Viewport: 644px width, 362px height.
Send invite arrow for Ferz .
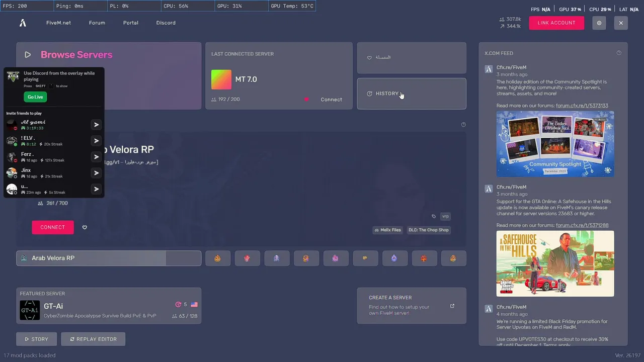pyautogui.click(x=96, y=157)
